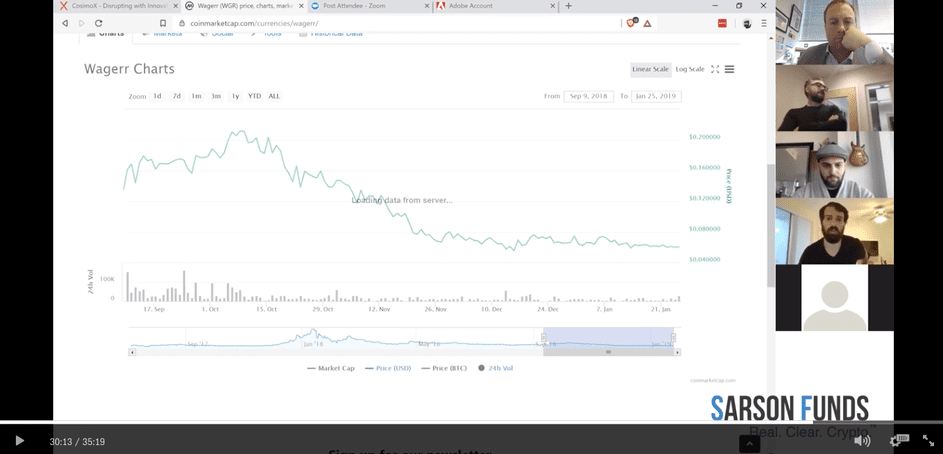Viewport: 943px width, 454px height.
Task: Switch to Adobe Account tab
Action: point(492,6)
